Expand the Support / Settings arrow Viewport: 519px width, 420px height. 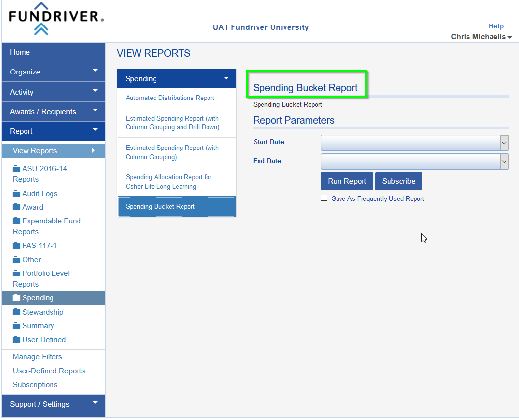coord(95,403)
